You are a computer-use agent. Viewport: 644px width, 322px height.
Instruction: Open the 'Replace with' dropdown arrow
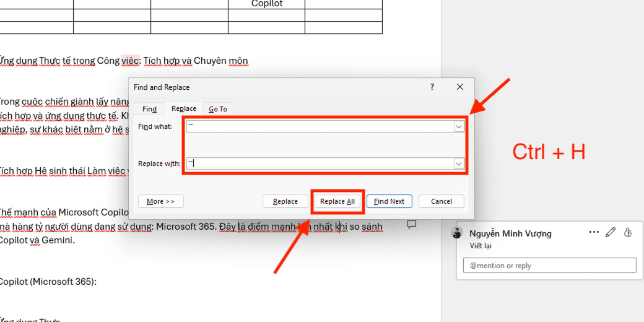point(459,163)
